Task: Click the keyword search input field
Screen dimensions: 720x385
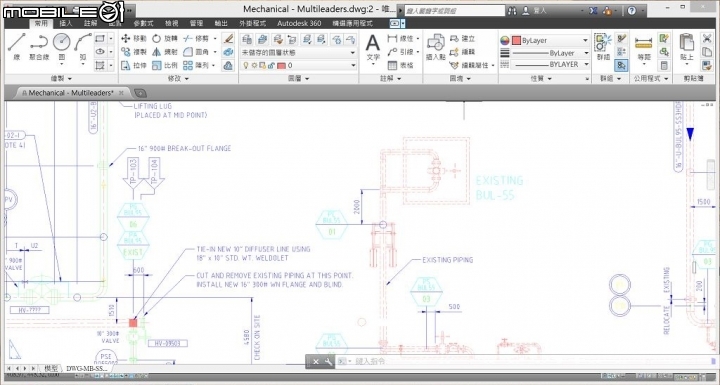Action: click(454, 11)
